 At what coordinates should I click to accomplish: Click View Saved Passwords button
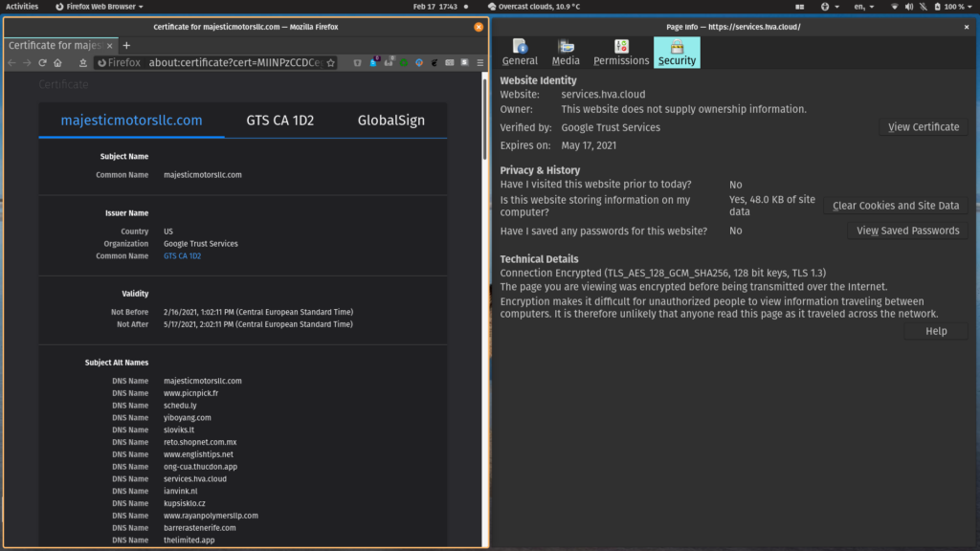[x=907, y=231]
